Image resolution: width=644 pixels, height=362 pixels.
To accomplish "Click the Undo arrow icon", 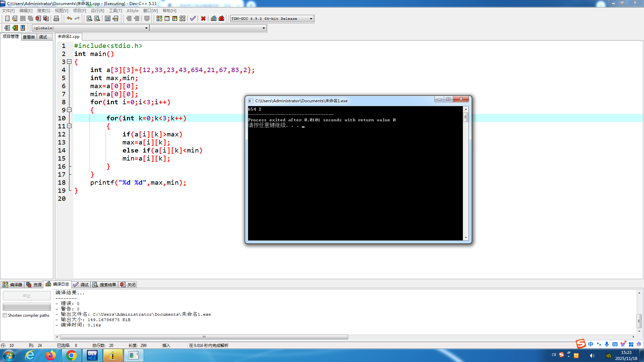I will point(69,18).
